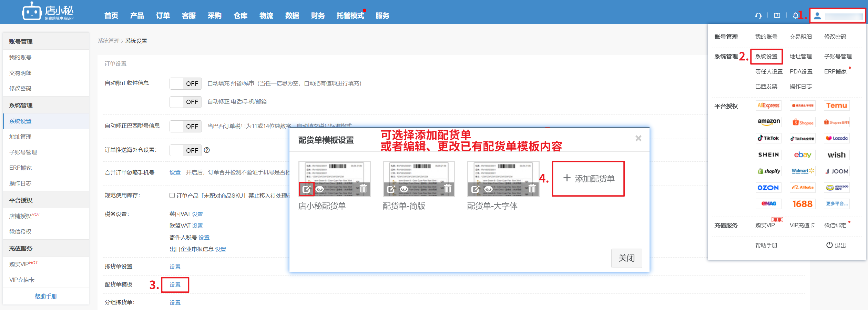Select the Temu platform authorization logo
868x310 pixels.
pos(837,106)
